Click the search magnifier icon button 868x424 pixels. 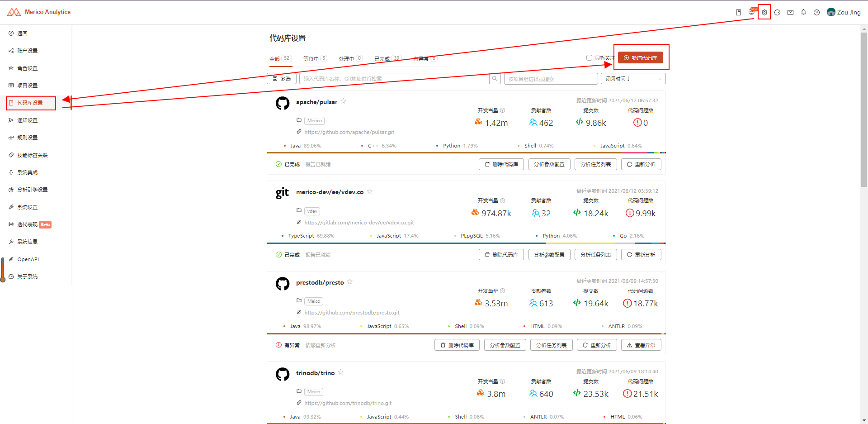pyautogui.click(x=495, y=79)
